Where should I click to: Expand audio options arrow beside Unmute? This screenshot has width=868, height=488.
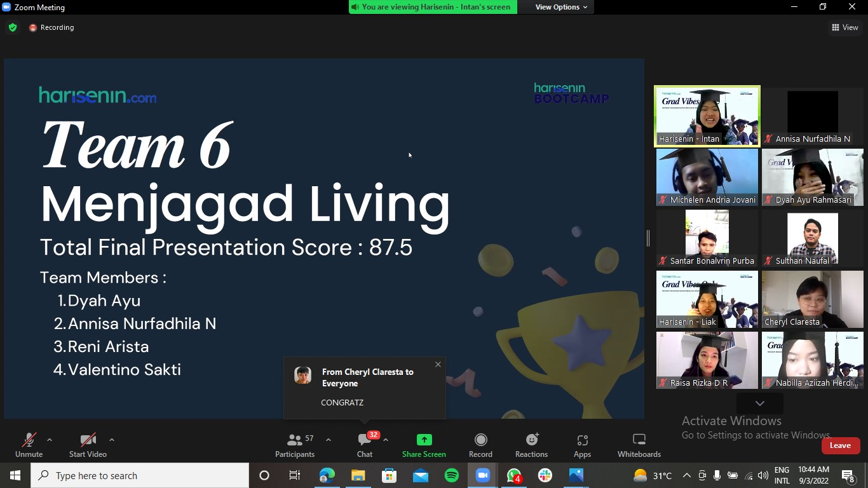coord(50,440)
